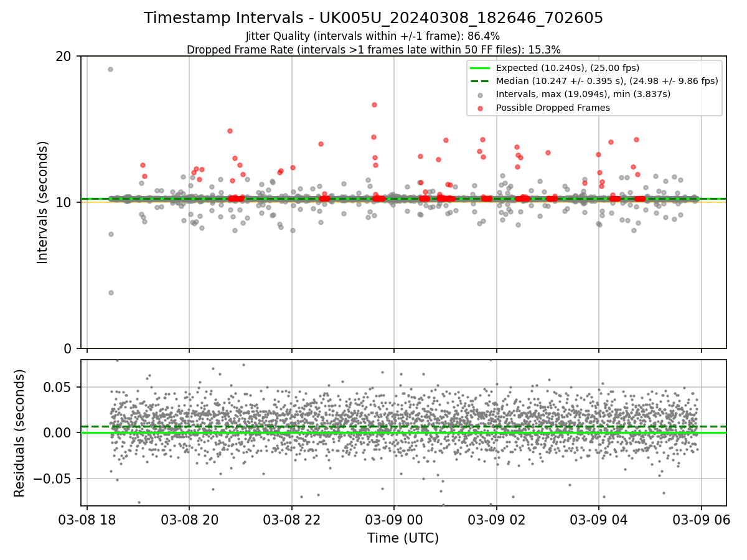This screenshot has height=560, width=747.
Task: Click the highest red dropped-frame point near 16.7 seconds
Action: point(374,105)
